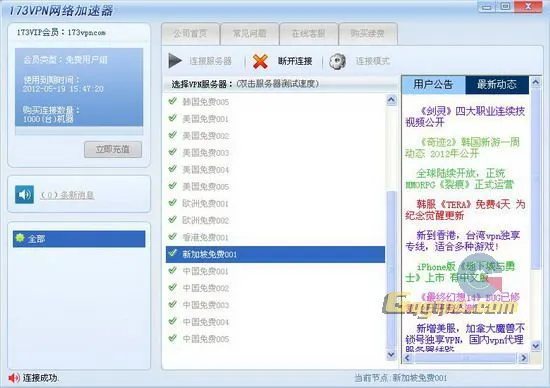Click the news panel scroll right arrow
Screen dimensions: 550x388
pos(524,358)
